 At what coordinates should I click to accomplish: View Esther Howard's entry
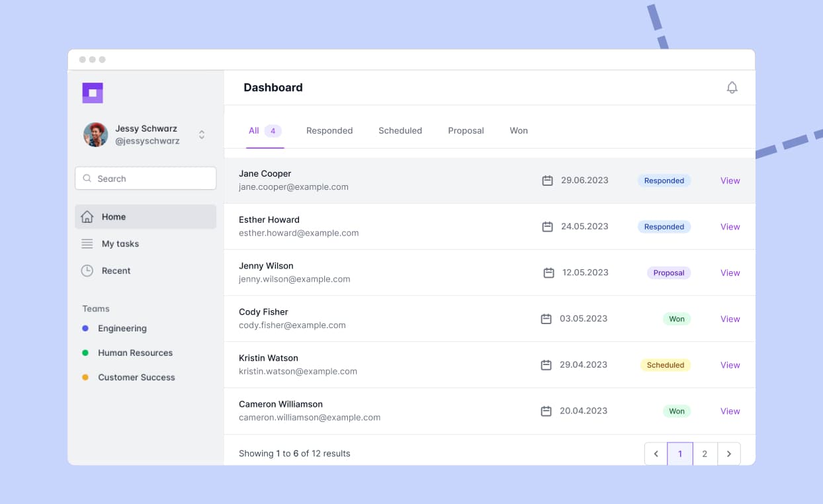730,227
